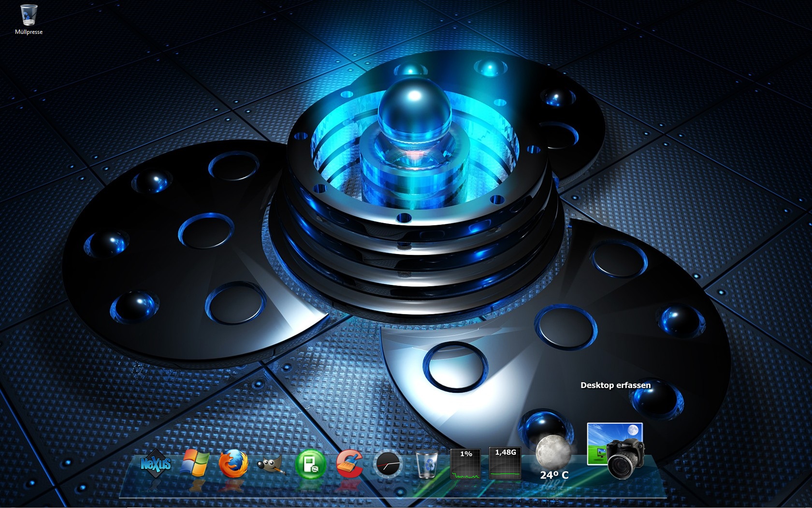Launch the green phone application icon
Screen dimensions: 812x508
[310, 464]
